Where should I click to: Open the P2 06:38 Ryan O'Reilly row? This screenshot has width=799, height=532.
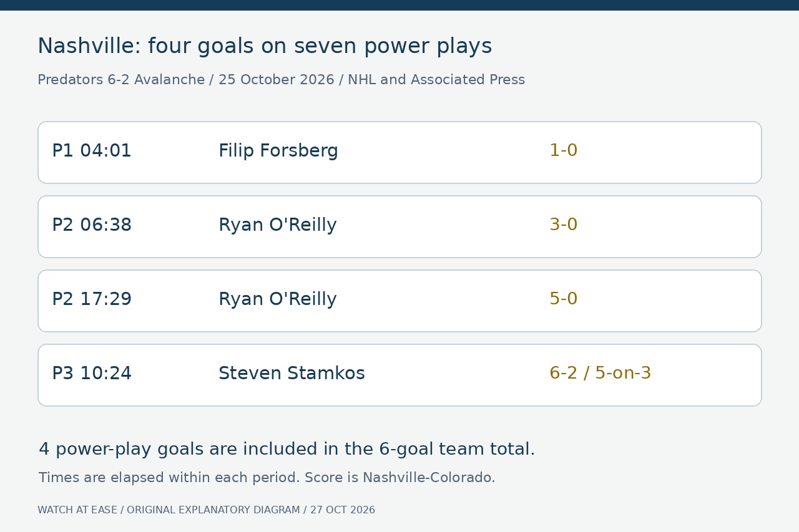coord(399,226)
